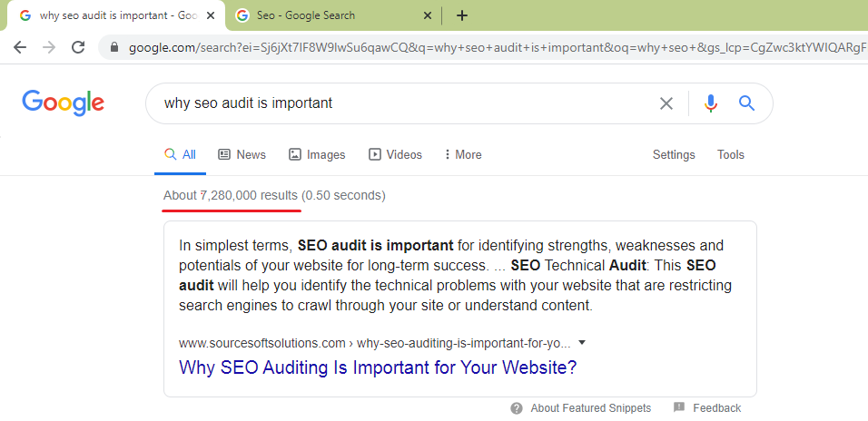Click the question mark icon for Featured Snippets
The width and height of the screenshot is (868, 421).
point(517,408)
